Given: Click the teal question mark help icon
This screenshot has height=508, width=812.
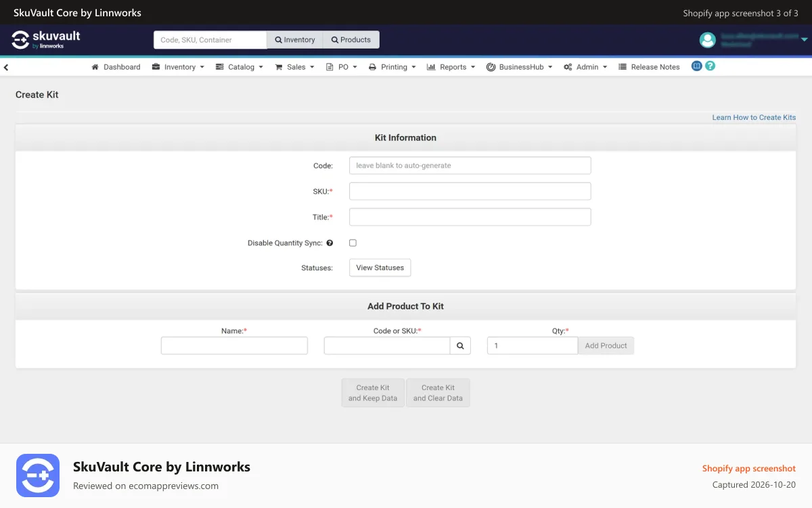Looking at the screenshot, I should click(710, 66).
